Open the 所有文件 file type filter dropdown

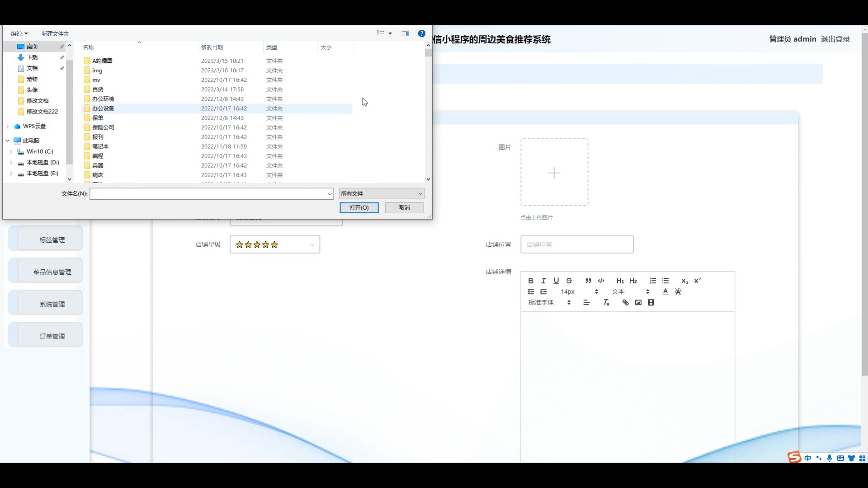coord(382,193)
